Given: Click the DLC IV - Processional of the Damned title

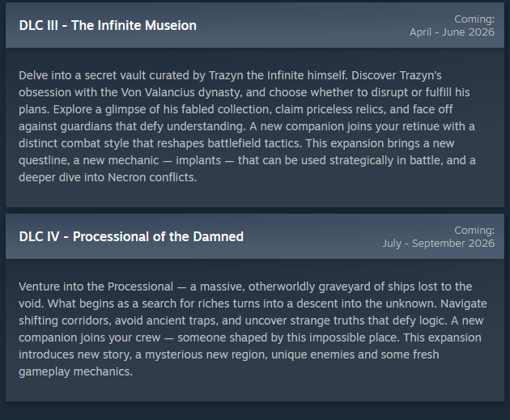Looking at the screenshot, I should point(131,236).
